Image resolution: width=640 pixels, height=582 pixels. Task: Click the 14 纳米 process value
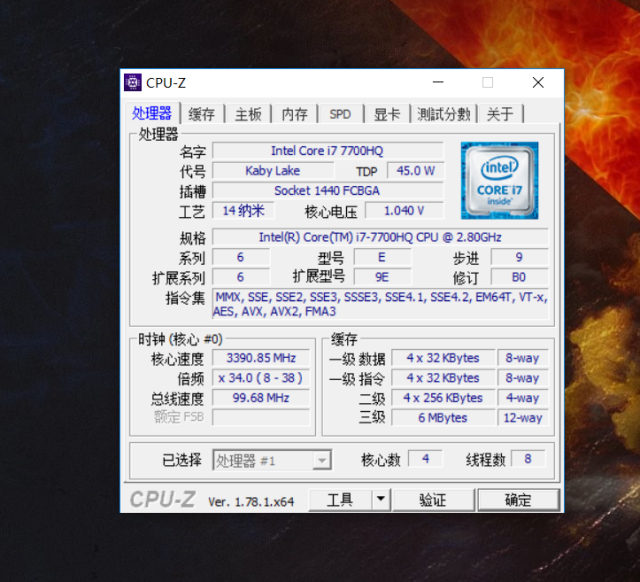point(243,211)
